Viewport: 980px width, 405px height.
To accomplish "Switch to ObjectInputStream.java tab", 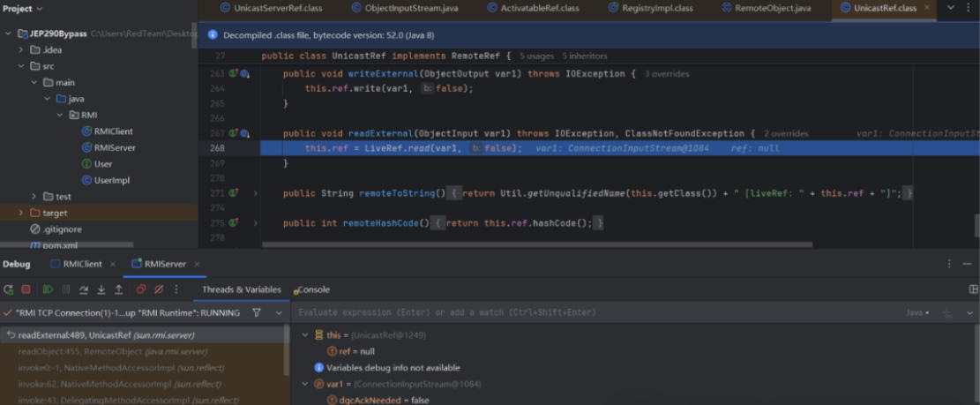I will tap(403, 9).
